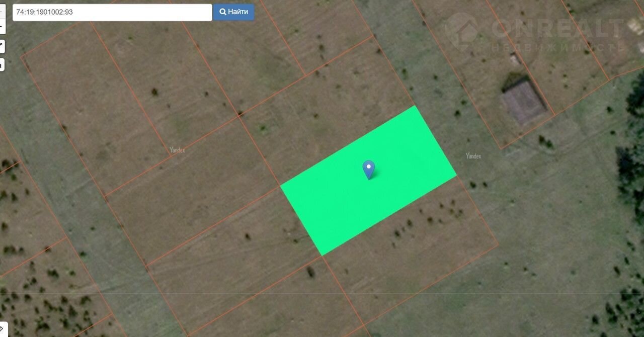
Task: Click the bottom-left corner map tool icon
Action: (x=3, y=329)
